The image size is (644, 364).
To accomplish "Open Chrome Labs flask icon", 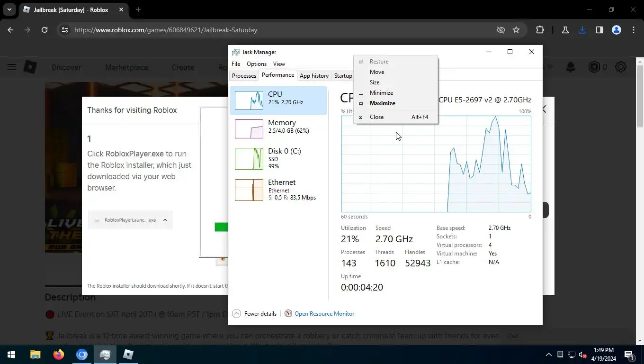I will pos(565,30).
